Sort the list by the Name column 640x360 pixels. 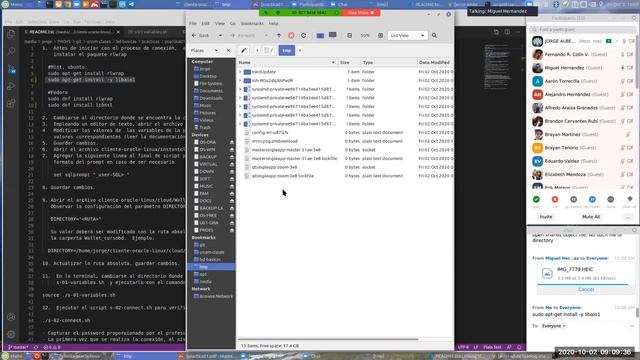point(287,62)
